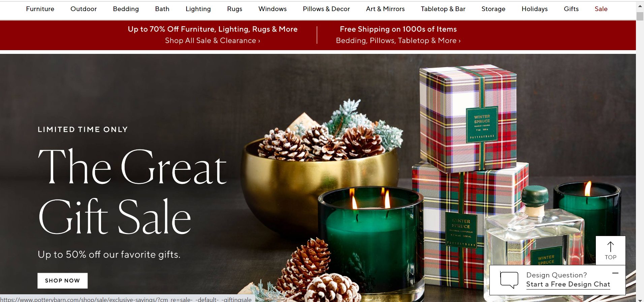644x302 pixels.
Task: Click the scrollbar up arrow
Action: point(640,6)
